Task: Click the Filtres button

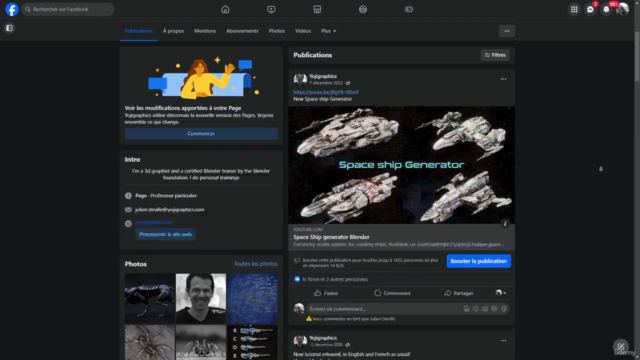Action: (x=495, y=55)
